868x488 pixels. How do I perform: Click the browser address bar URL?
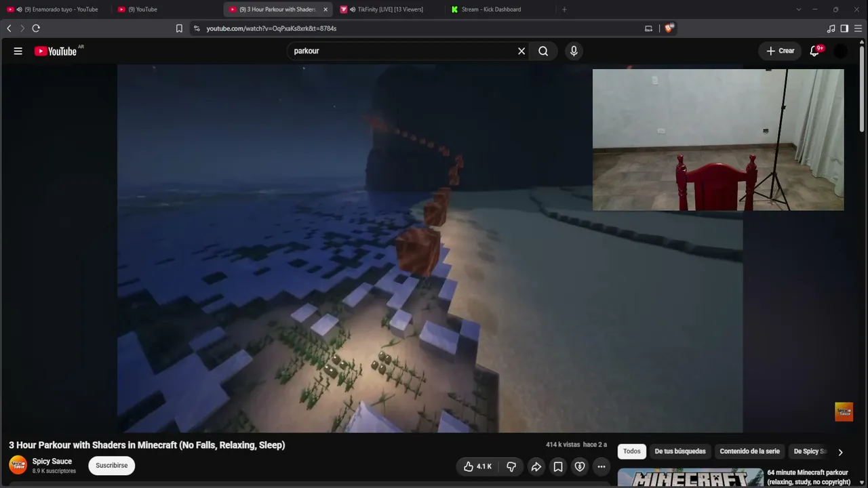[x=271, y=28]
